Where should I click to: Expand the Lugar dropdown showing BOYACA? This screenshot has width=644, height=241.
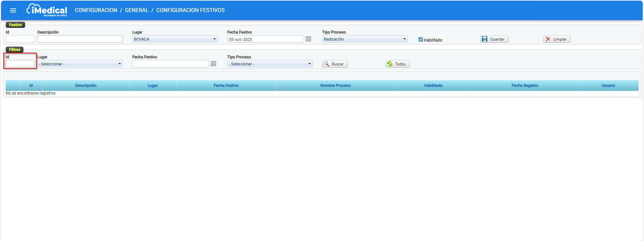[175, 39]
